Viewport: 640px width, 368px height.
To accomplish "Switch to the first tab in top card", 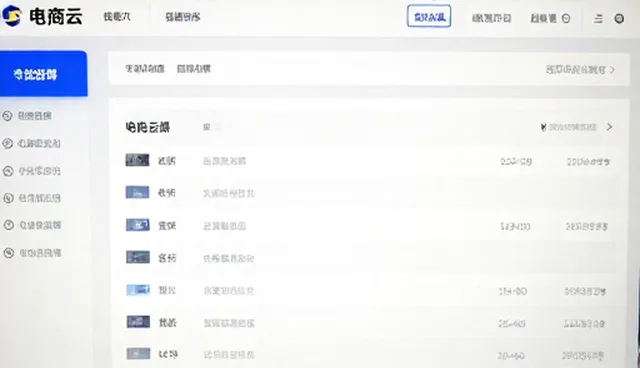I will (x=144, y=69).
